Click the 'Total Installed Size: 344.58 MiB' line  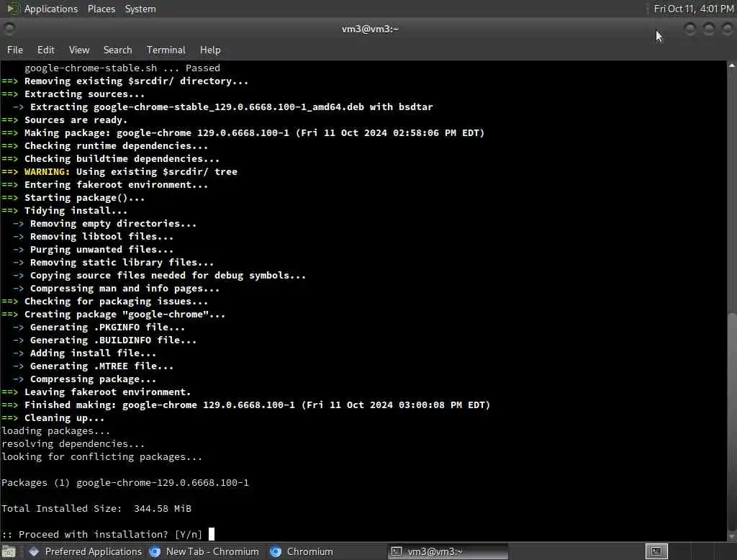(96, 509)
